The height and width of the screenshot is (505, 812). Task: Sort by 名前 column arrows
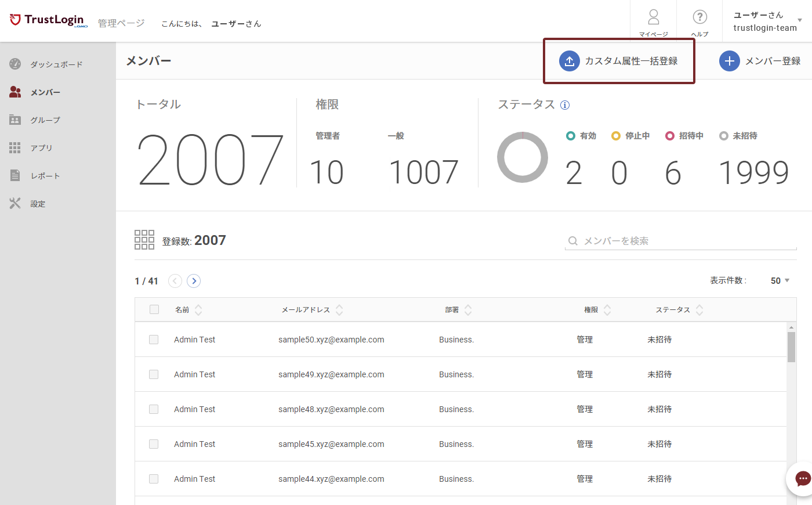tap(198, 310)
